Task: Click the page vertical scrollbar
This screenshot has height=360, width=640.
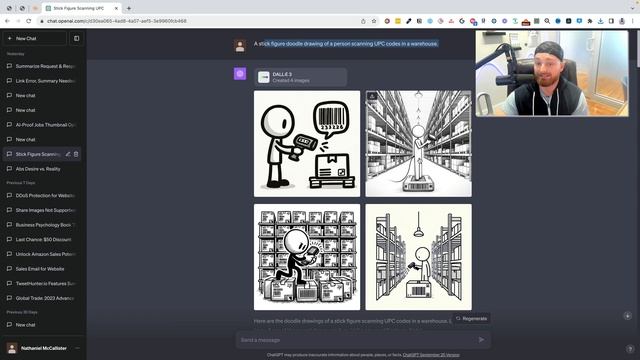Action: 638,49
